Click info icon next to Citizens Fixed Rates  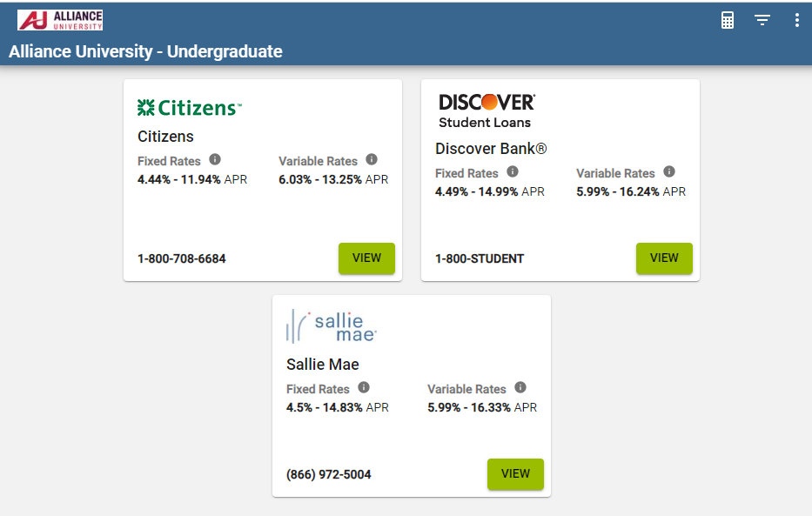(215, 159)
